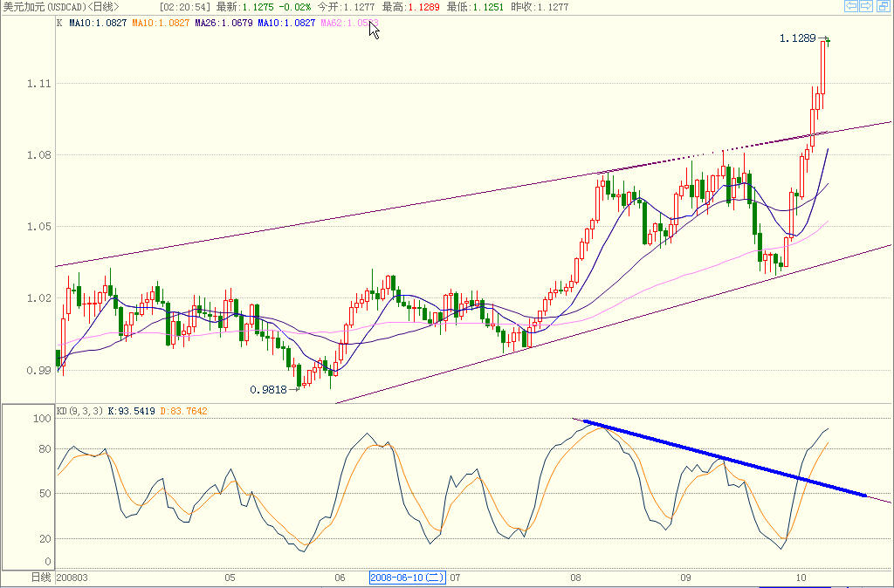The height and width of the screenshot is (588, 894).
Task: Click the low price 最低:1.1251
Action: pos(475,7)
